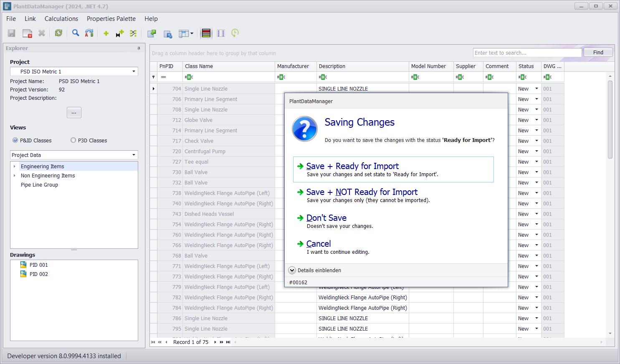Toggle the colored rows highlight icon
Screen dimensions: 620x364
coord(206,33)
